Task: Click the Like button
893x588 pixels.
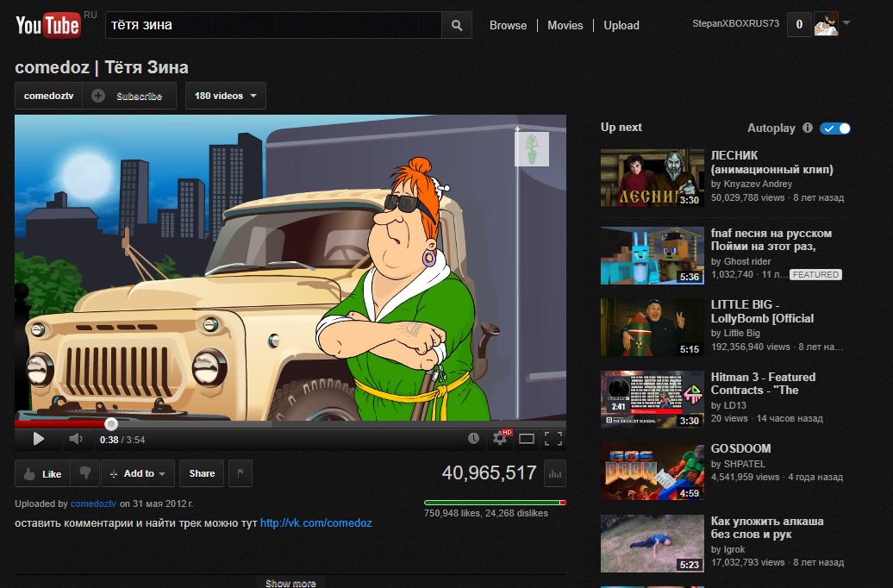Action: tap(43, 473)
